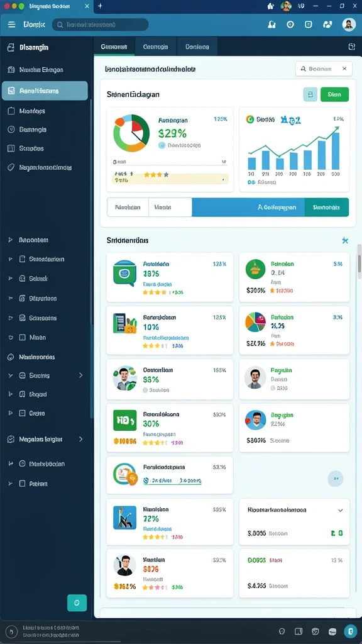Expand the sidebar item with the right chevron near the shield icon
This screenshot has height=644, width=362.
click(81, 439)
